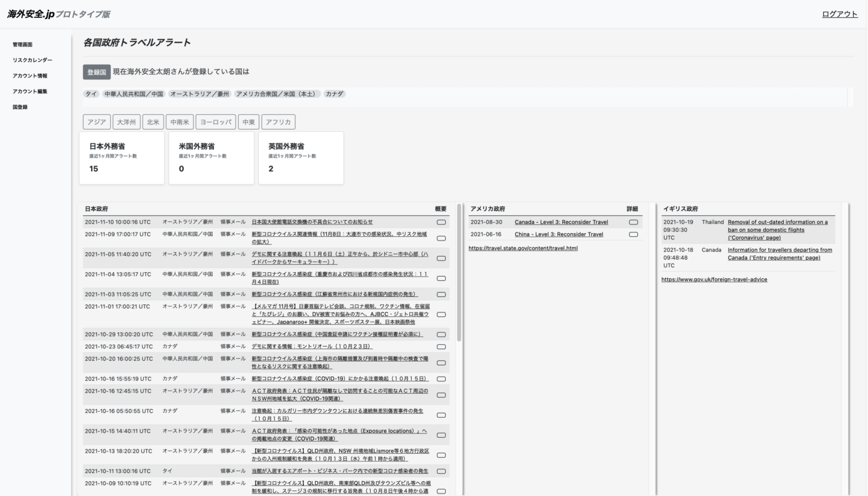Open overview icon for 2021-10-11 13:00:16 row
The height and width of the screenshot is (496, 868).
pyautogui.click(x=441, y=471)
